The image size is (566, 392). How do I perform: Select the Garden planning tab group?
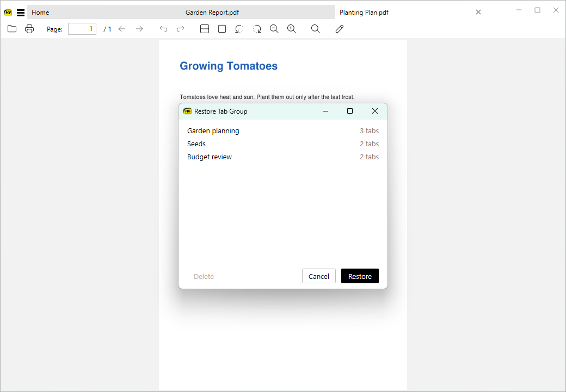coord(283,131)
